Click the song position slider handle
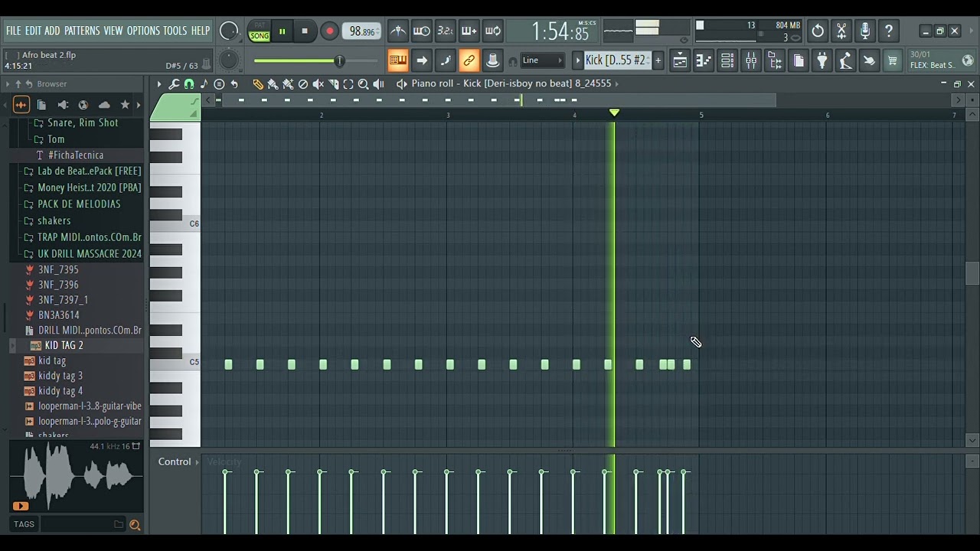The height and width of the screenshot is (551, 980). [x=338, y=61]
